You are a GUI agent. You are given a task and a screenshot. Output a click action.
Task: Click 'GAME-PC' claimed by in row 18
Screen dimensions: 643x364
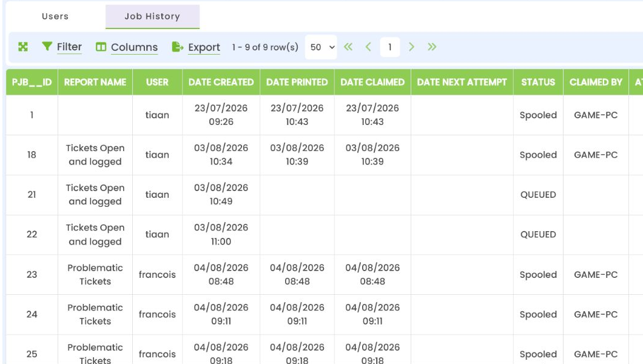point(596,155)
